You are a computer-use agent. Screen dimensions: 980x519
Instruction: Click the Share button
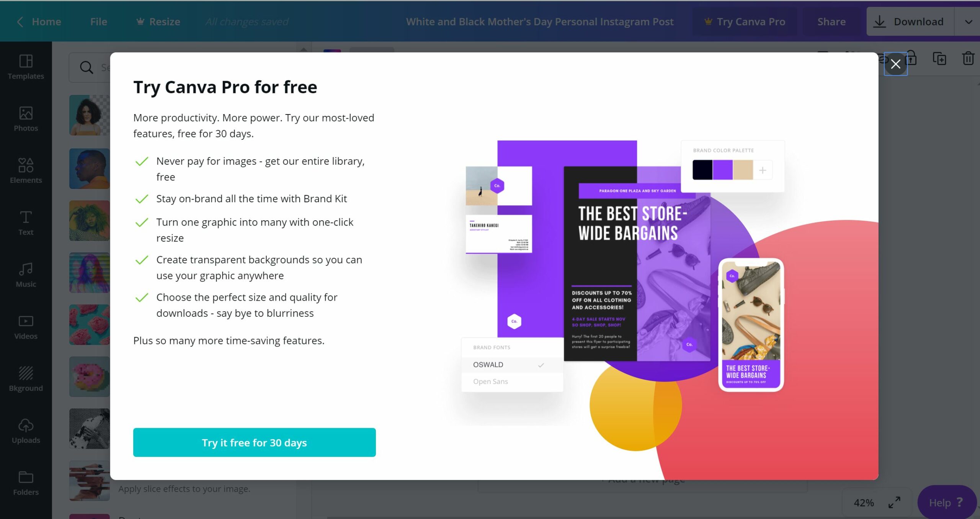(x=831, y=21)
